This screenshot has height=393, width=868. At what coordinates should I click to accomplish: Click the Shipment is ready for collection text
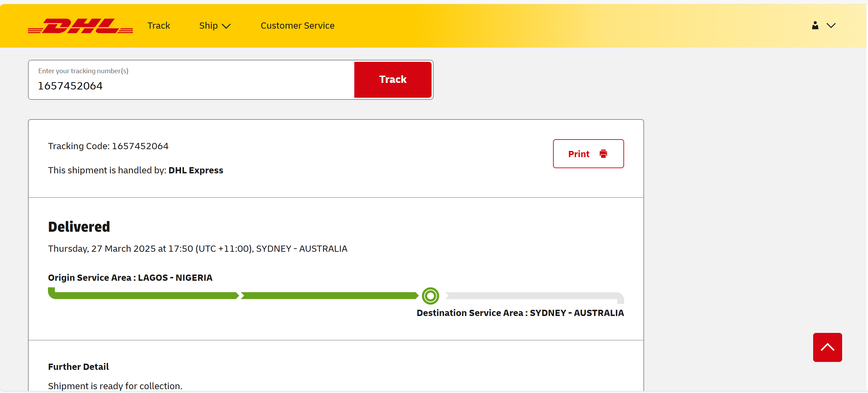tap(115, 386)
